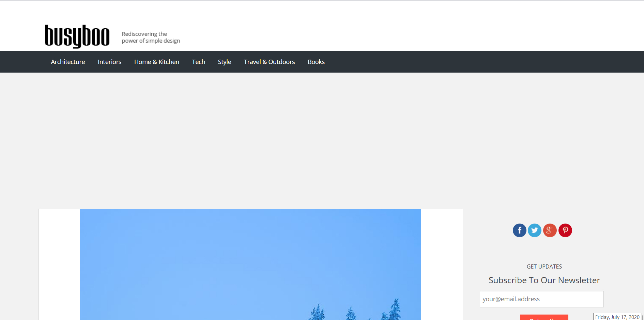Screen dimensions: 644x320
Task: Visit the Google Plus page icon
Action: tap(550, 230)
